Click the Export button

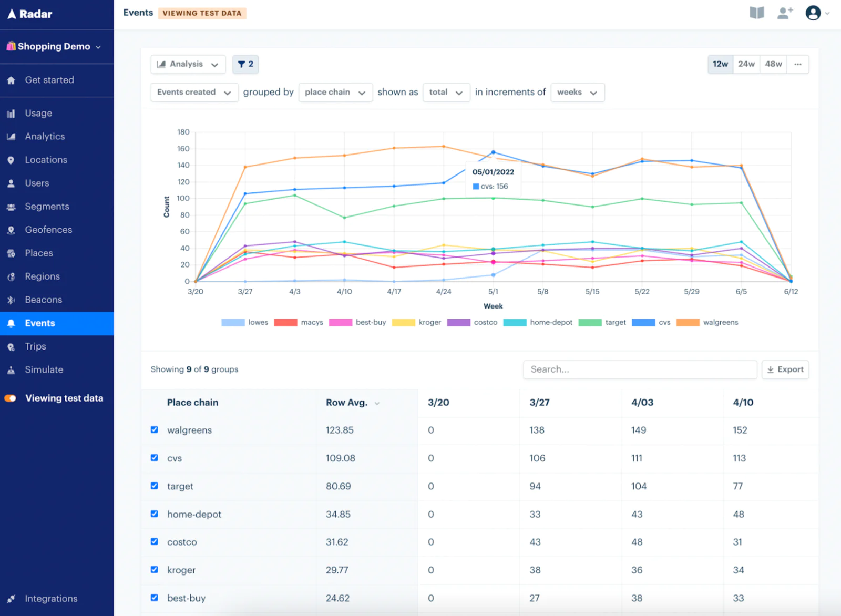point(785,369)
